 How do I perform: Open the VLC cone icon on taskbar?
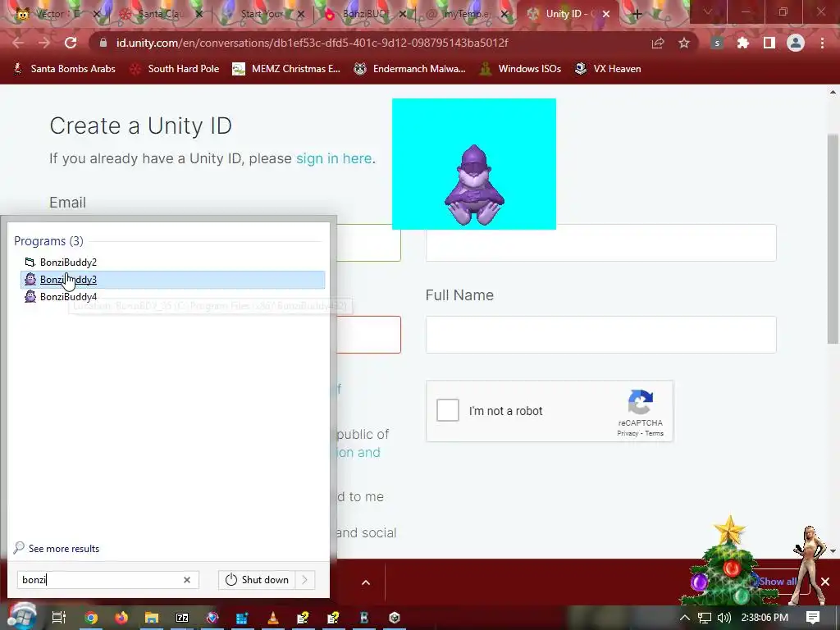click(273, 618)
